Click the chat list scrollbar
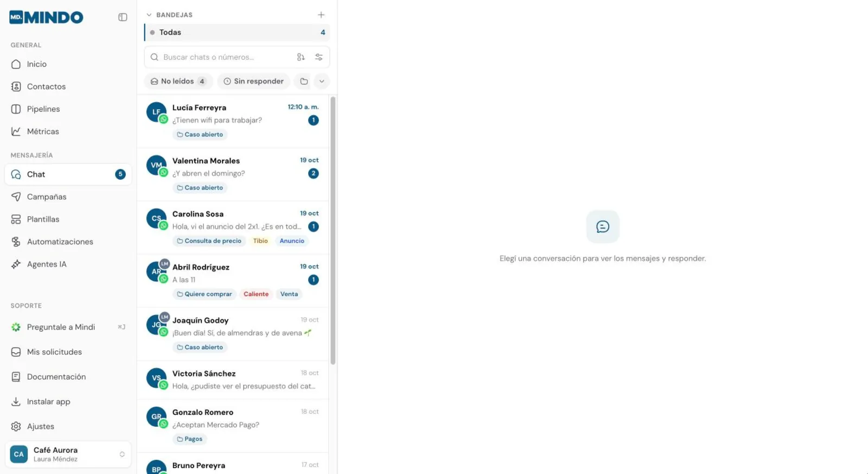Image resolution: width=868 pixels, height=474 pixels. point(333,231)
